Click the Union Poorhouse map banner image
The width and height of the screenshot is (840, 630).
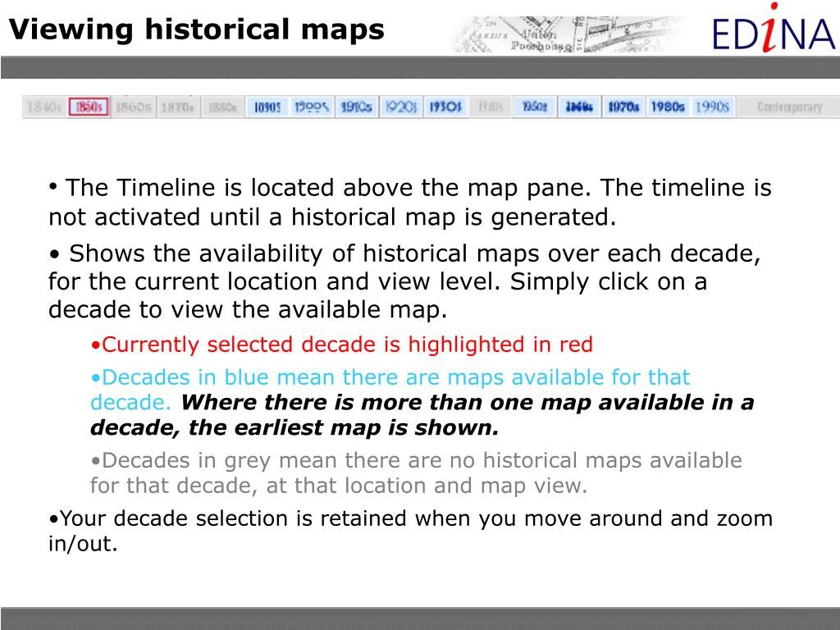tap(568, 34)
